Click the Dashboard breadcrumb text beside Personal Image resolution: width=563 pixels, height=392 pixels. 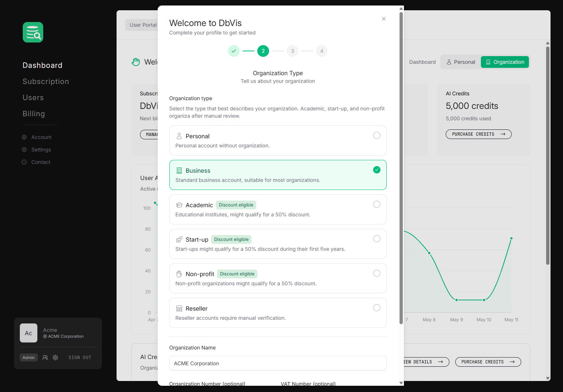coord(422,62)
